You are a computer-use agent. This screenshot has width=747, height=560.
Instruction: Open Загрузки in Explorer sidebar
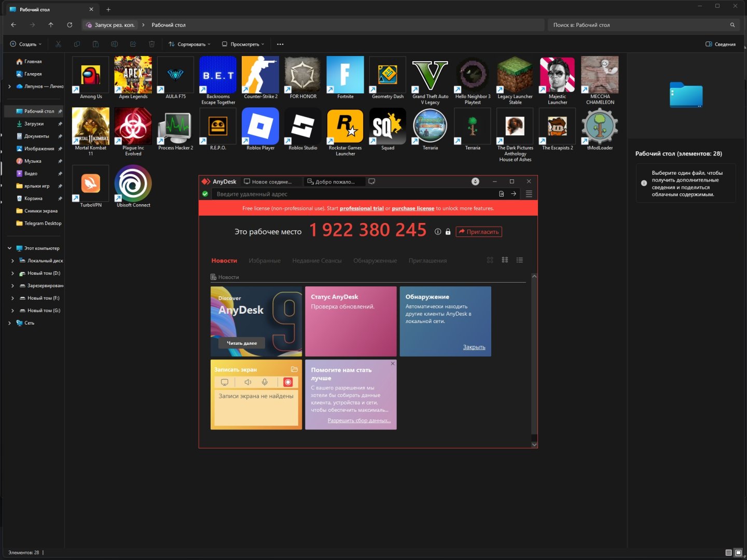tap(34, 124)
